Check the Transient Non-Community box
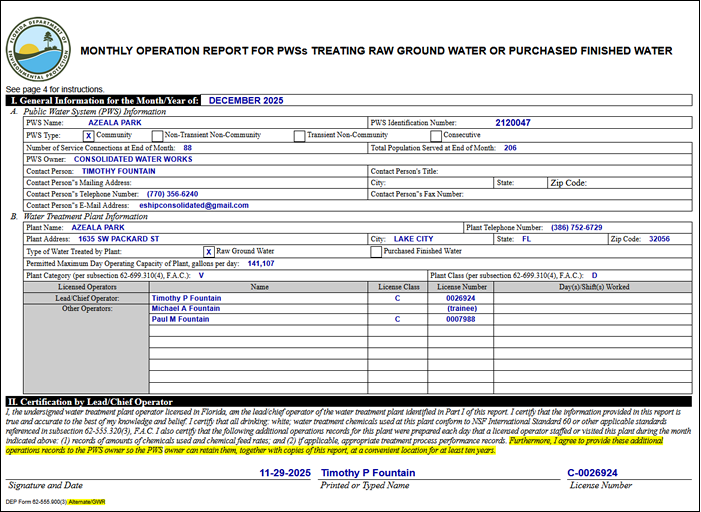Image resolution: width=701 pixels, height=512 pixels. point(300,135)
